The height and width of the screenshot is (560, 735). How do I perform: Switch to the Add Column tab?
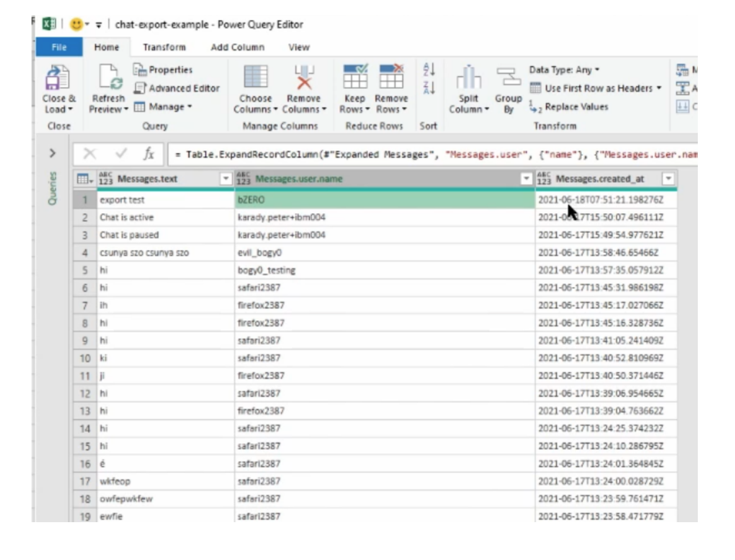[237, 47]
